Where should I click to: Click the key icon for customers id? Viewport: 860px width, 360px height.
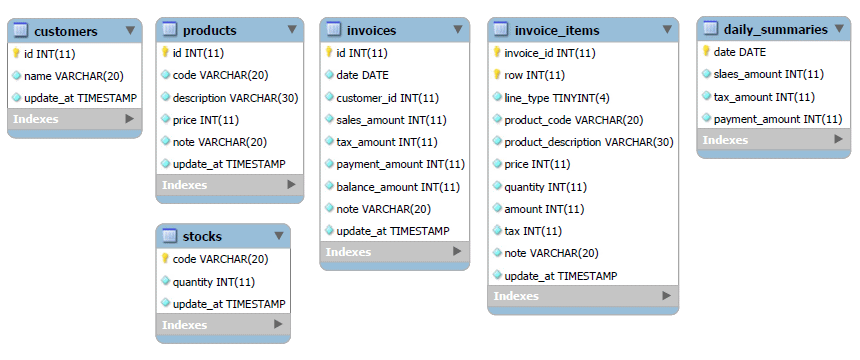(x=16, y=53)
